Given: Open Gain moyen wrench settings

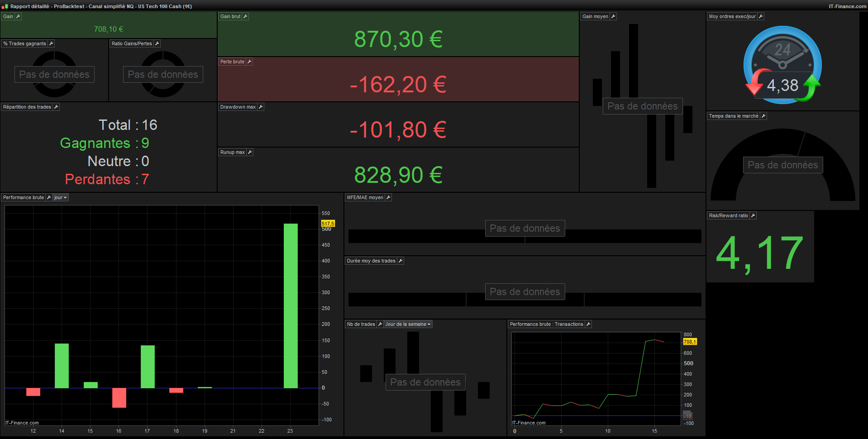Looking at the screenshot, I should tap(613, 16).
